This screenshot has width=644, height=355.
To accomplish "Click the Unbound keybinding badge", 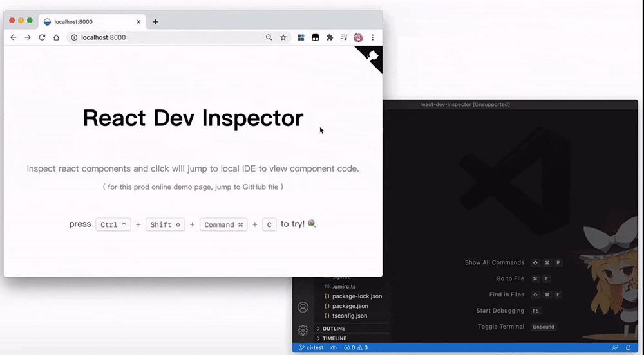I will click(544, 327).
